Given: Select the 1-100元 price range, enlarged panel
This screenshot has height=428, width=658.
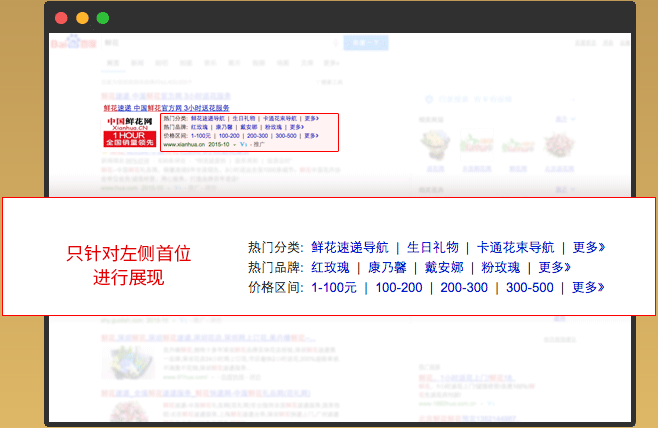Looking at the screenshot, I should click(334, 287).
